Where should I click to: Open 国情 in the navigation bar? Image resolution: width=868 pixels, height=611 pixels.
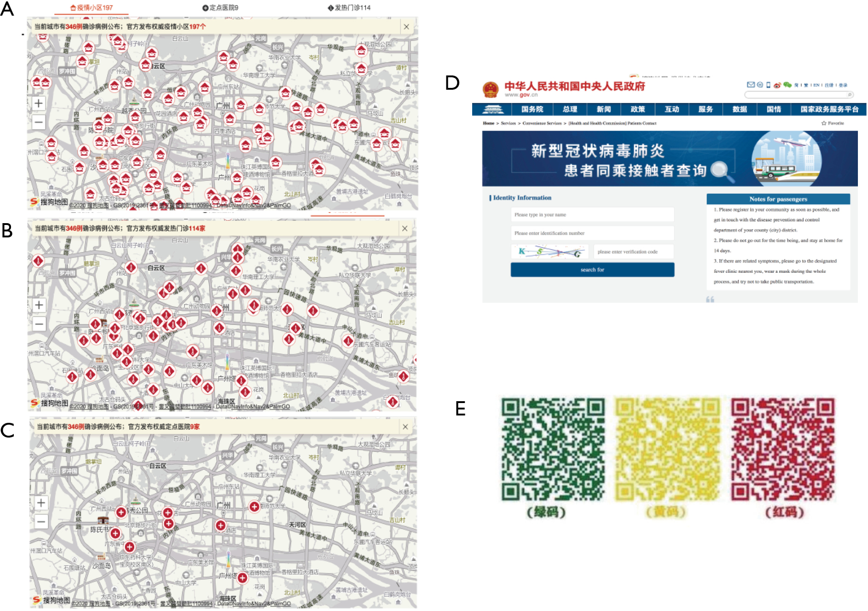[774, 109]
